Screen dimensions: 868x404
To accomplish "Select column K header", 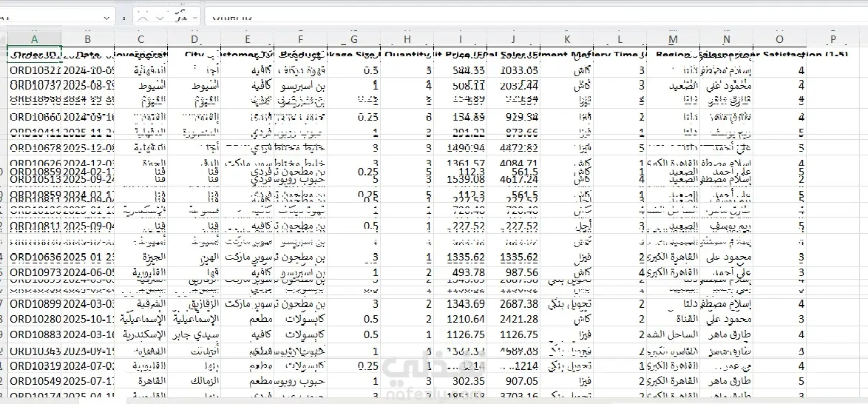I will 566,38.
